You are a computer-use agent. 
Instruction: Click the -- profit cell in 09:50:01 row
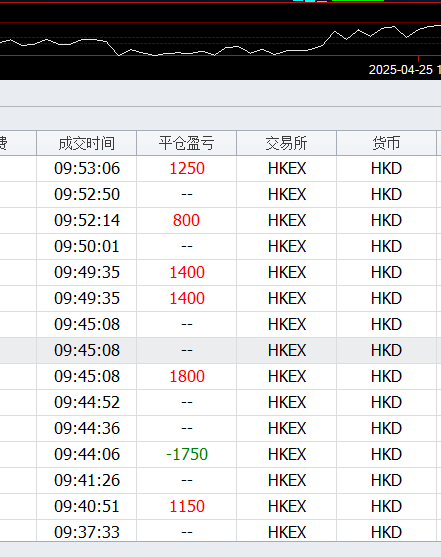point(187,246)
